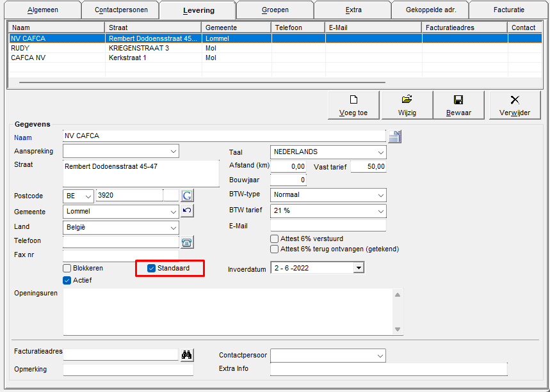Viewport: 550px width, 392px height.
Task: Click the Fax nr input field
Action: (x=121, y=256)
